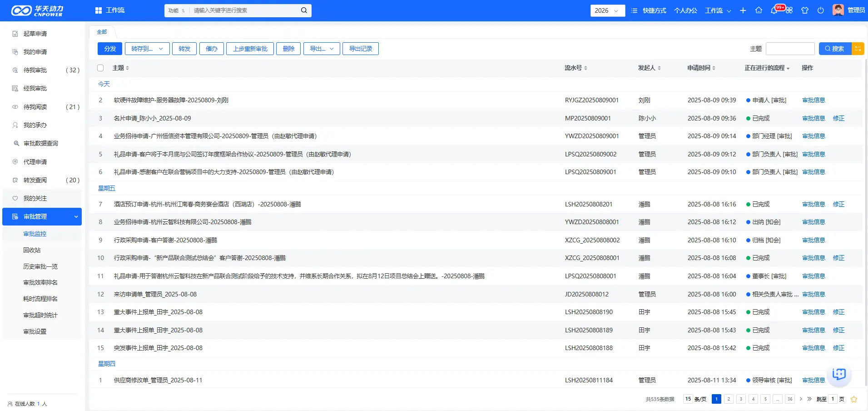The height and width of the screenshot is (411, 868).
Task: Click the magnifier icon in the top search box
Action: click(304, 10)
